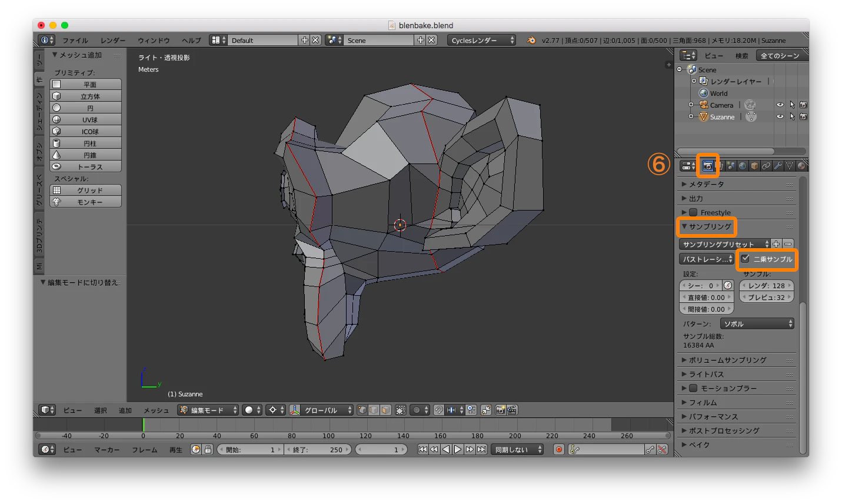842x504 pixels.
Task: Toggle Camera renderability camera icon
Action: pyautogui.click(x=803, y=105)
